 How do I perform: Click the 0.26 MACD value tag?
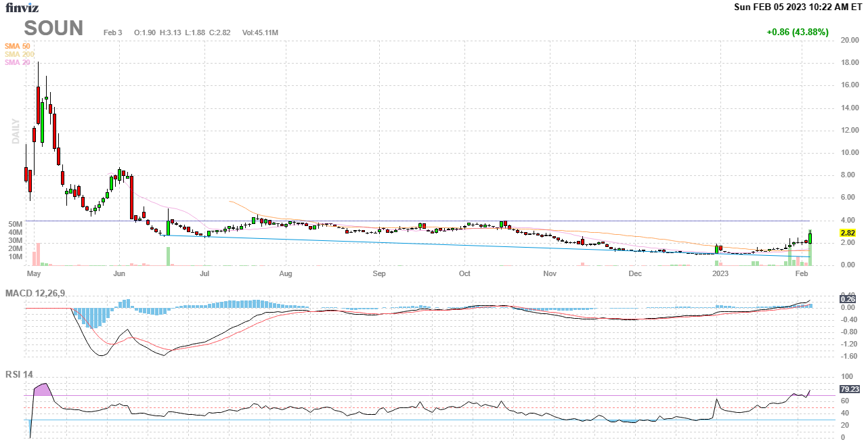(x=848, y=299)
